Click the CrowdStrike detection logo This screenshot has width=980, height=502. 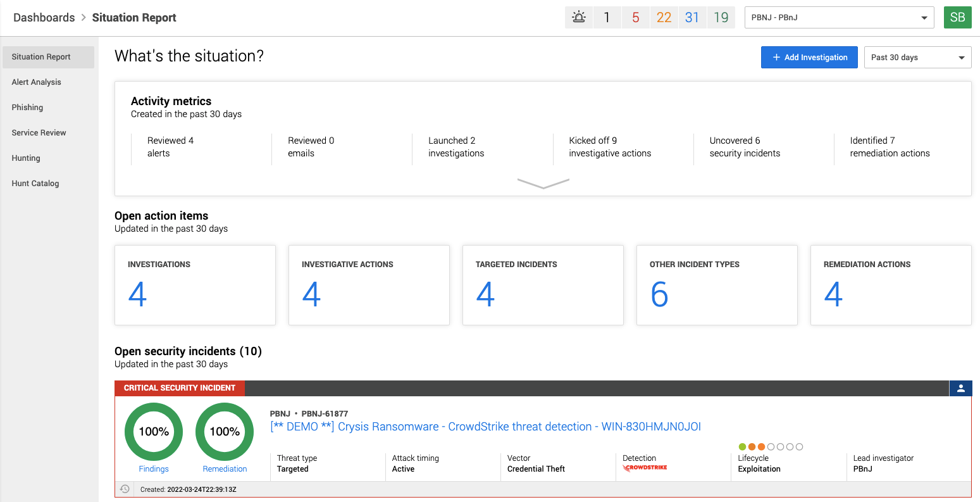click(645, 468)
